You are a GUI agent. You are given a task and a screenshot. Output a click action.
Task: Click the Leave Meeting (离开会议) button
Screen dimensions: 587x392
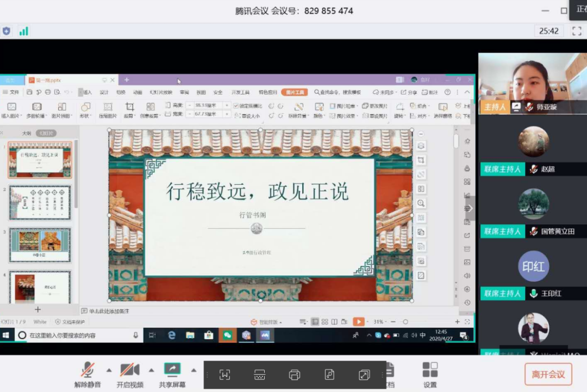point(548,374)
